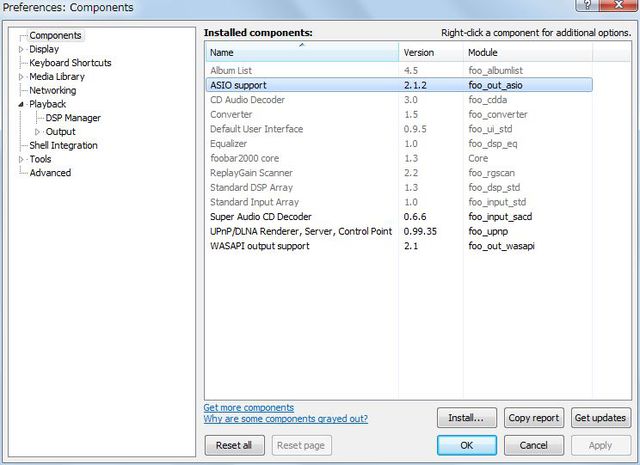The width and height of the screenshot is (640, 465).
Task: Click the Cancel button
Action: pyautogui.click(x=534, y=445)
